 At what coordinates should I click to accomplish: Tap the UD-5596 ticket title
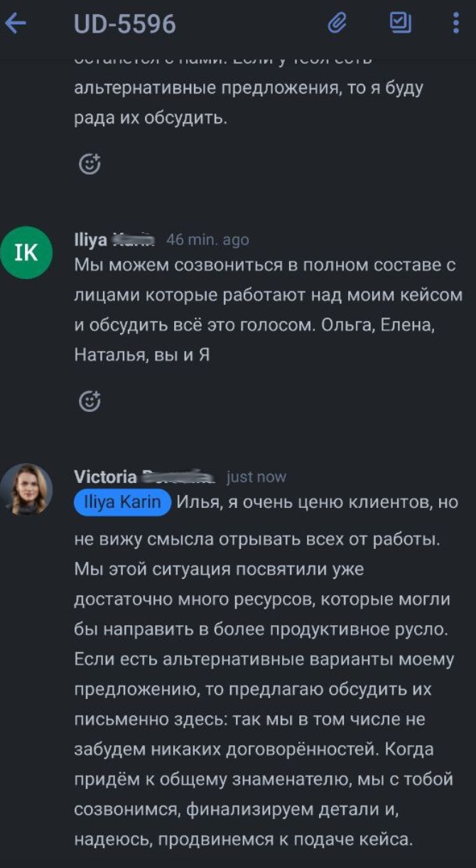(x=125, y=25)
